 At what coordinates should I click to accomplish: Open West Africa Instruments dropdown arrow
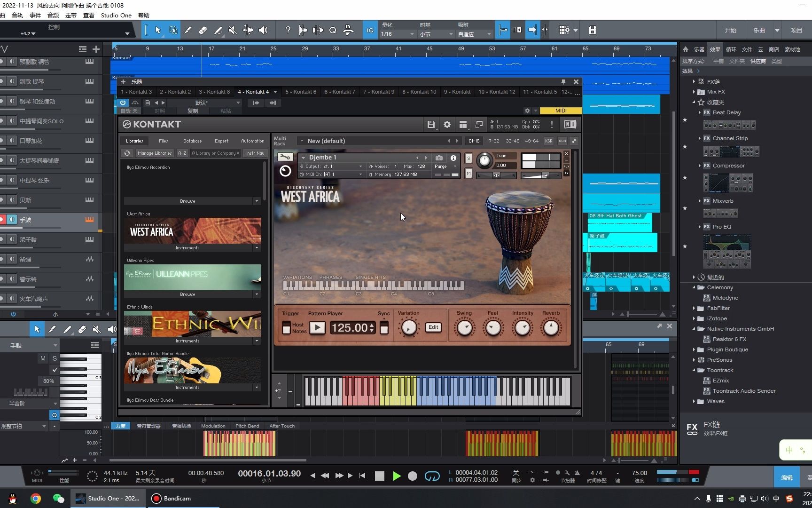click(257, 247)
